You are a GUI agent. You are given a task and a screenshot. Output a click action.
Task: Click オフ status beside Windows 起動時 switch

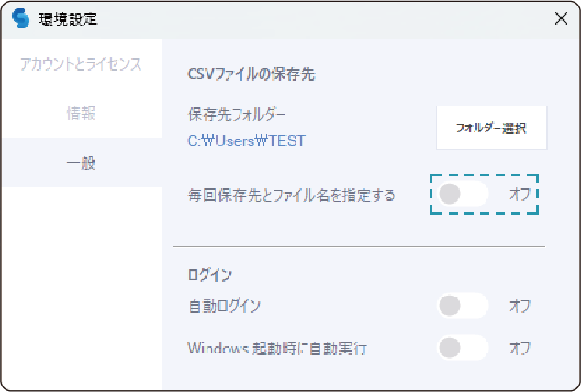coord(520,348)
